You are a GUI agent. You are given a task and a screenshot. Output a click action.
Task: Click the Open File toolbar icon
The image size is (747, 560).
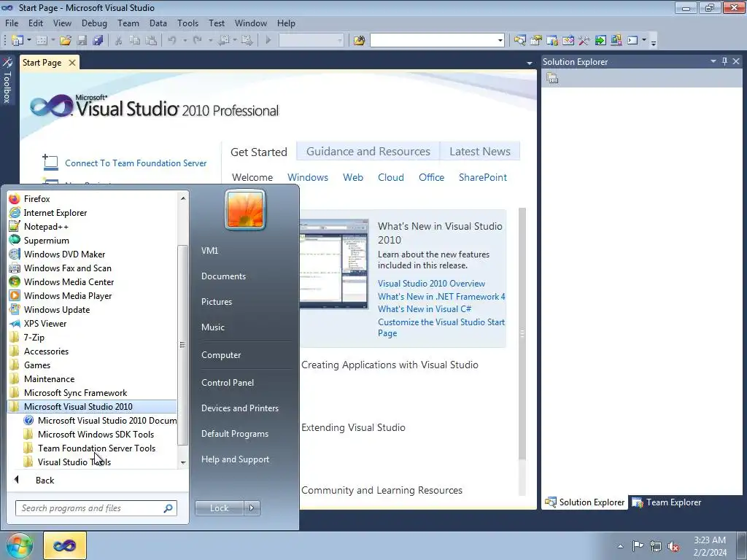click(66, 41)
